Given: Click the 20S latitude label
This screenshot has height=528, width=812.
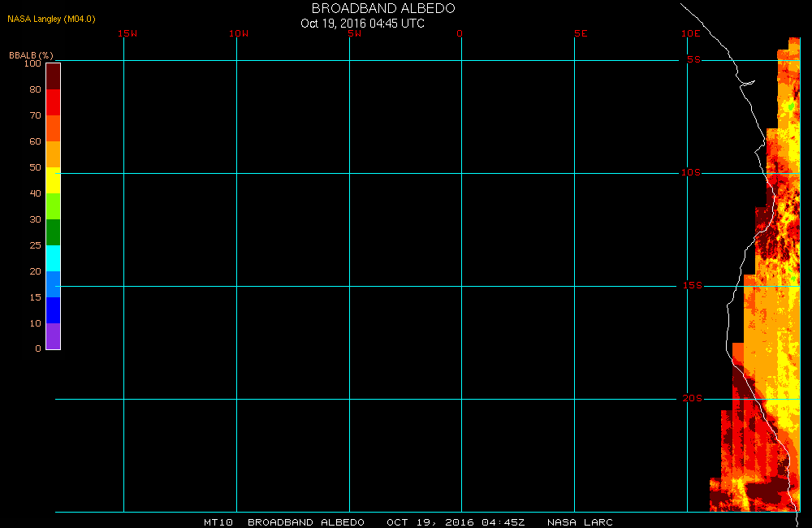Looking at the screenshot, I should (x=693, y=399).
